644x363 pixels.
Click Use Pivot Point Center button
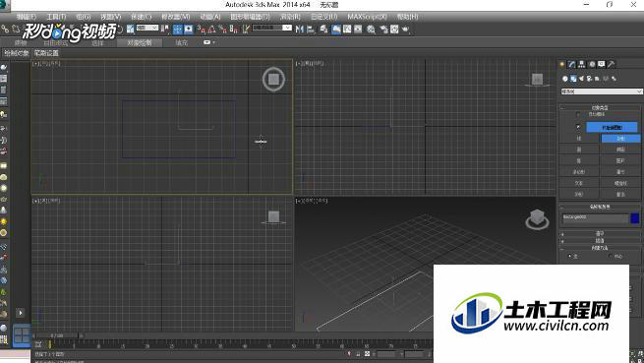click(x=165, y=29)
